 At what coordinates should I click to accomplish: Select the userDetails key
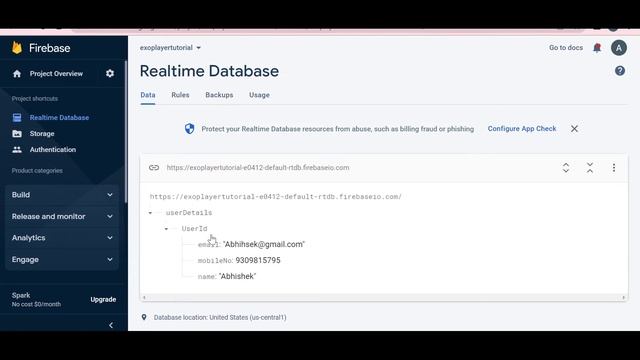(189, 213)
